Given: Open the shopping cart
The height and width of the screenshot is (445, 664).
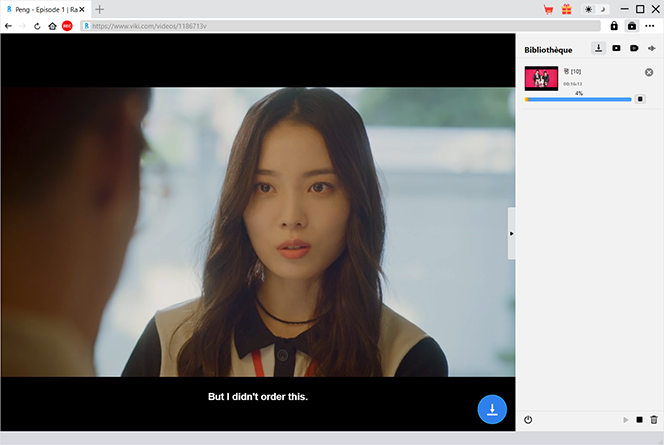Looking at the screenshot, I should point(548,9).
